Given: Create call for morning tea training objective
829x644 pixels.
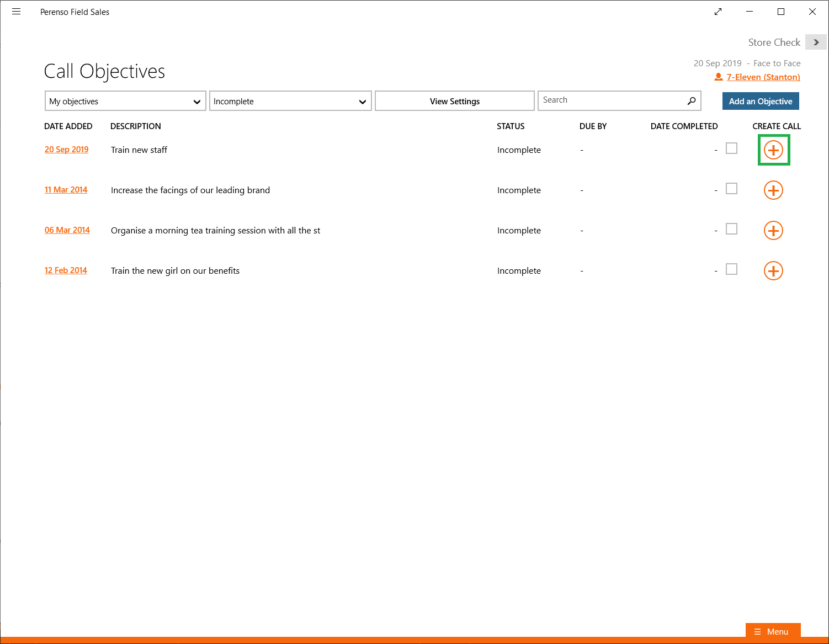Looking at the screenshot, I should coord(773,231).
